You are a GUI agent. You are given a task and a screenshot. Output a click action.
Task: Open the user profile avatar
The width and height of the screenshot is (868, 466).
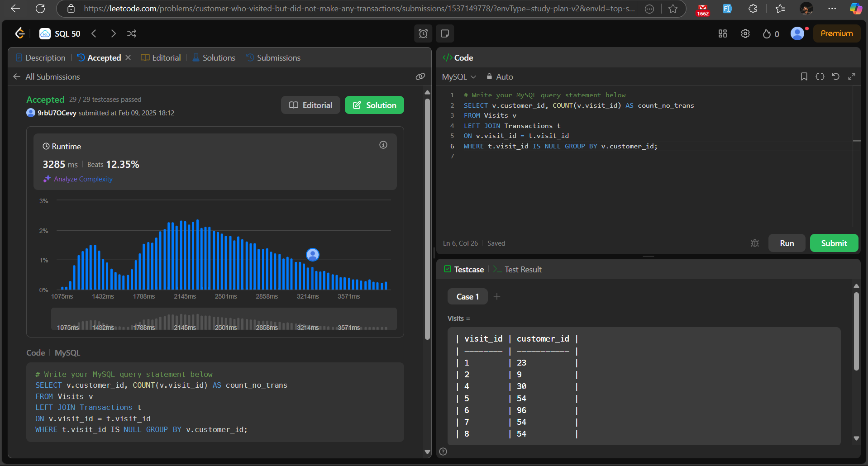(x=797, y=33)
